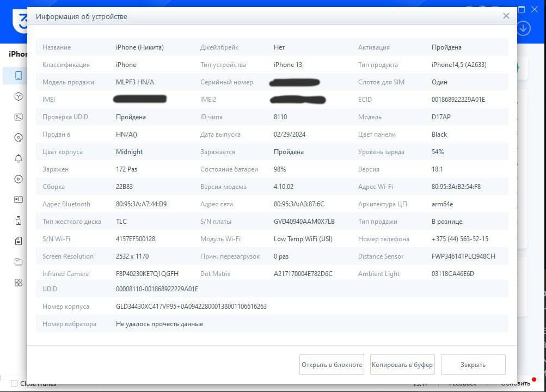The image size is (546, 392).
Task: Open the device Info section in sidebar
Action: [19, 76]
